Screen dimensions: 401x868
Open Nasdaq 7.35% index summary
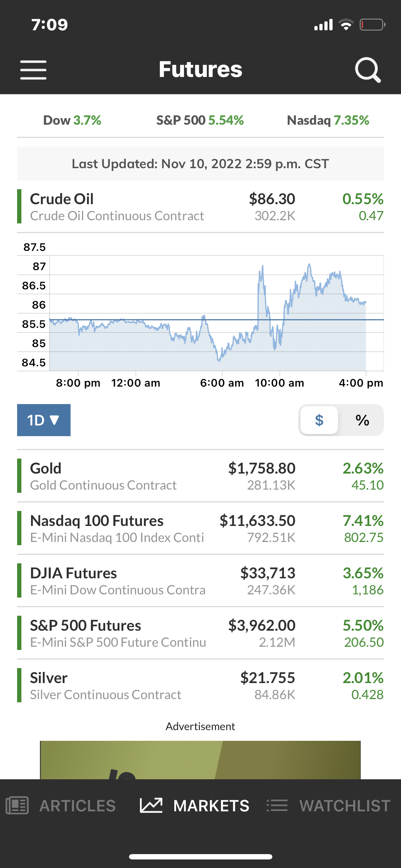click(x=328, y=120)
